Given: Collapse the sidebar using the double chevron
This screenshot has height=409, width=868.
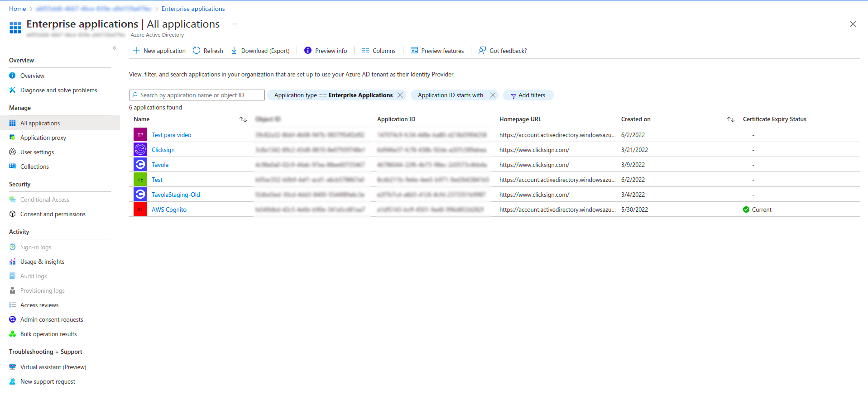Looking at the screenshot, I should pos(115,48).
